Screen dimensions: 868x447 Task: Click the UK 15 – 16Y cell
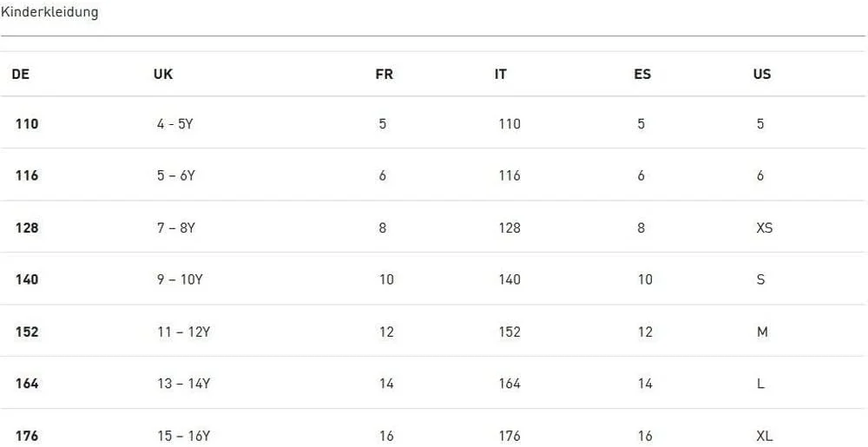tap(183, 436)
